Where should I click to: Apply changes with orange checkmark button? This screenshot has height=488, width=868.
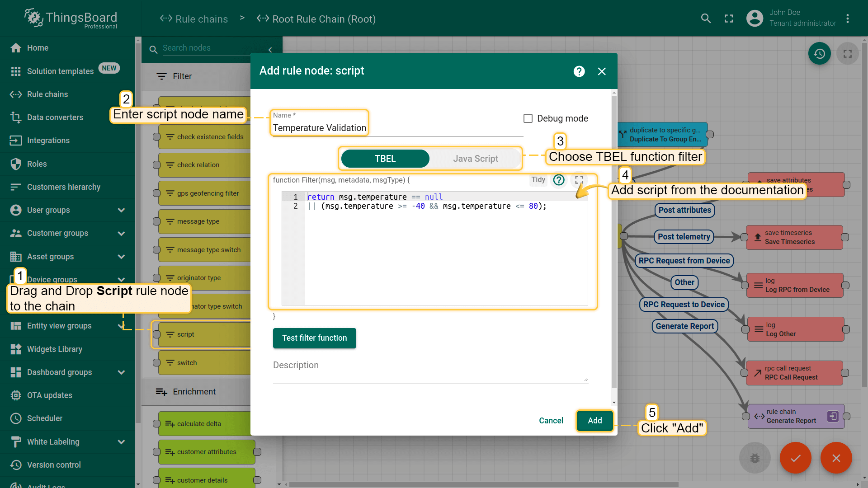pos(795,458)
